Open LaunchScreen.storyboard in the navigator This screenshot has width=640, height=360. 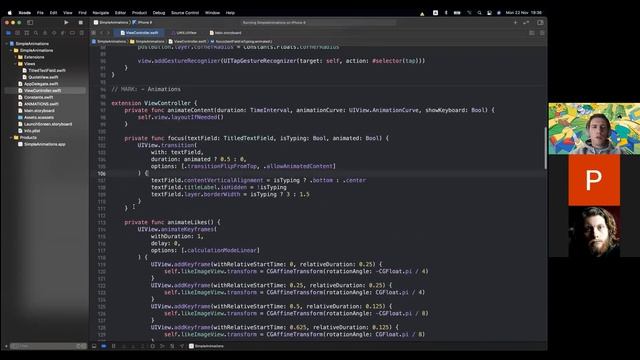coord(45,124)
